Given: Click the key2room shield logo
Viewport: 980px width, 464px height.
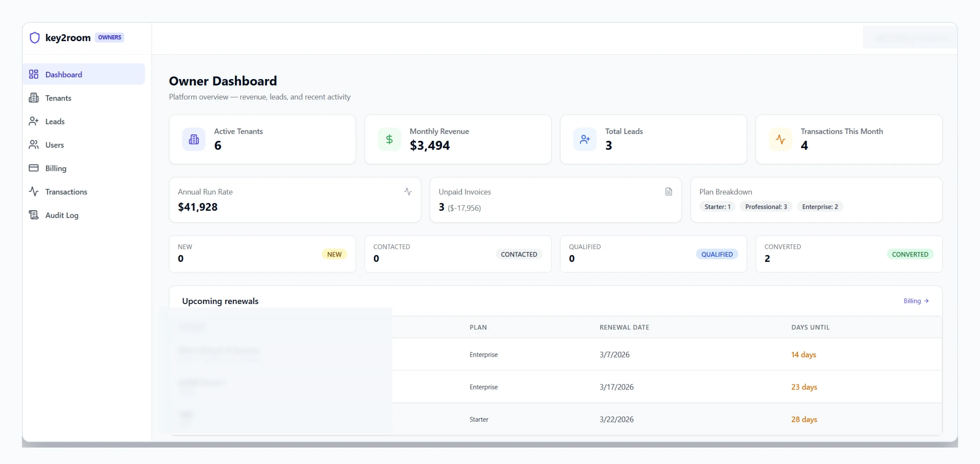Looking at the screenshot, I should click(x=35, y=37).
